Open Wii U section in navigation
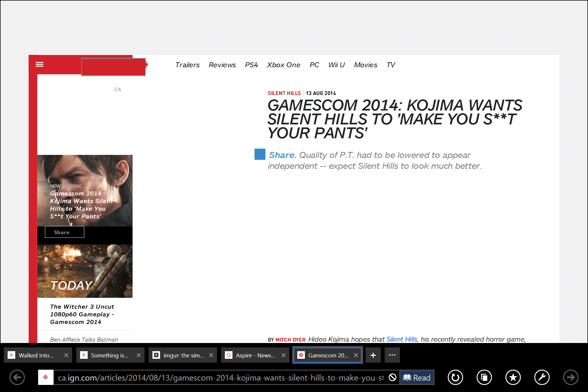 click(x=336, y=65)
